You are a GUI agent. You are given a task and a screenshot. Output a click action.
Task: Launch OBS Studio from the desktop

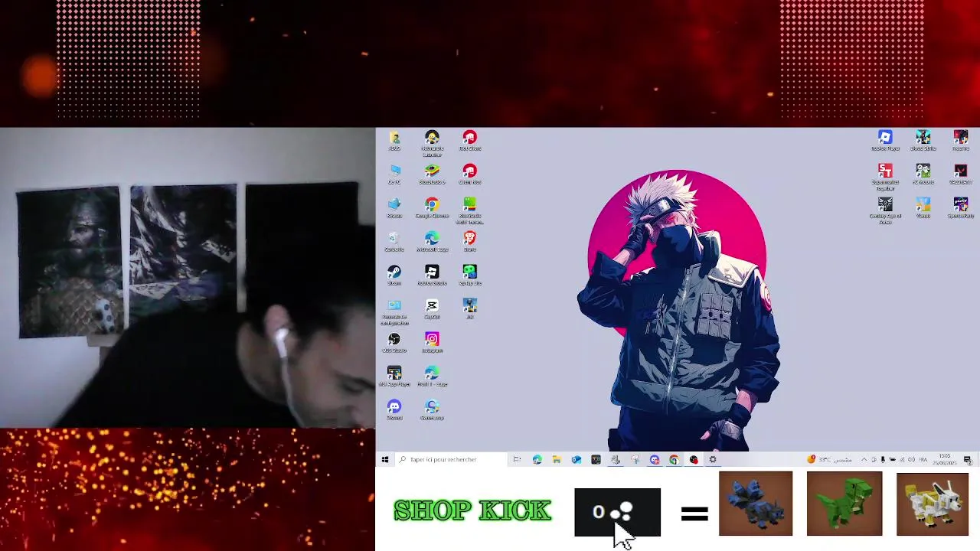coord(394,342)
